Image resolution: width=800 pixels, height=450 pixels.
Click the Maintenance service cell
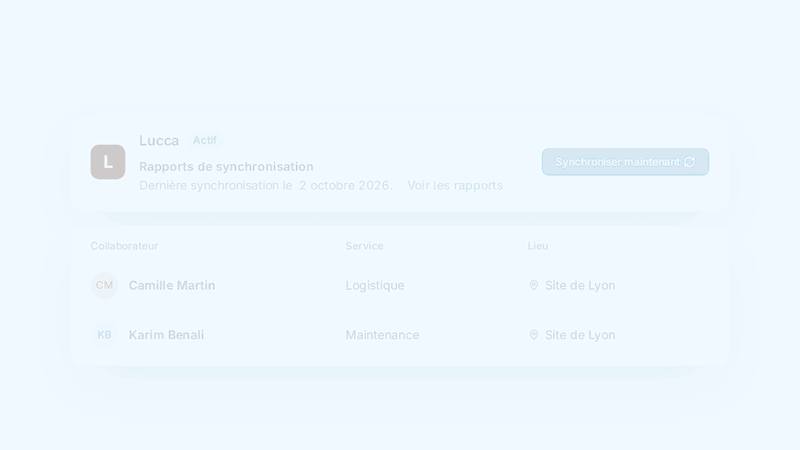pos(382,335)
